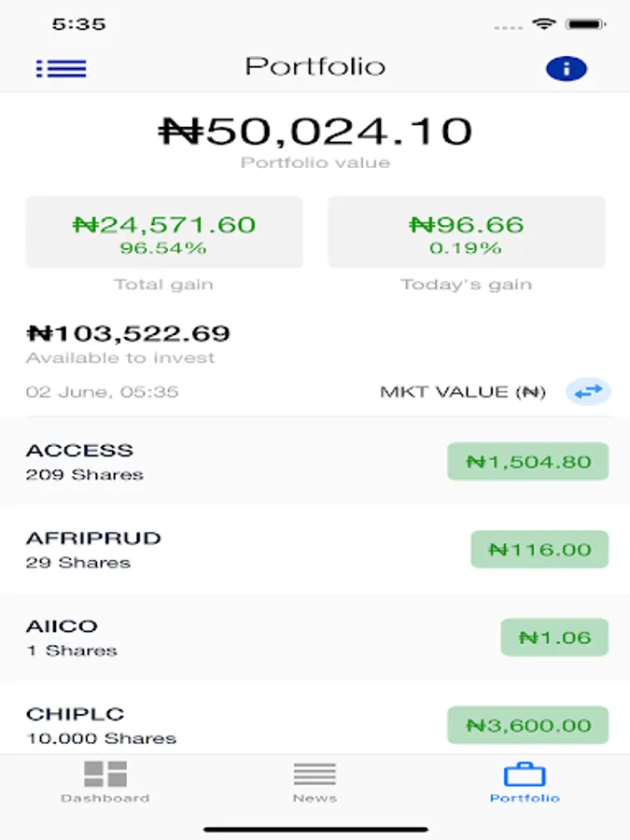
Task: View the Today's gain card
Action: coord(466,232)
